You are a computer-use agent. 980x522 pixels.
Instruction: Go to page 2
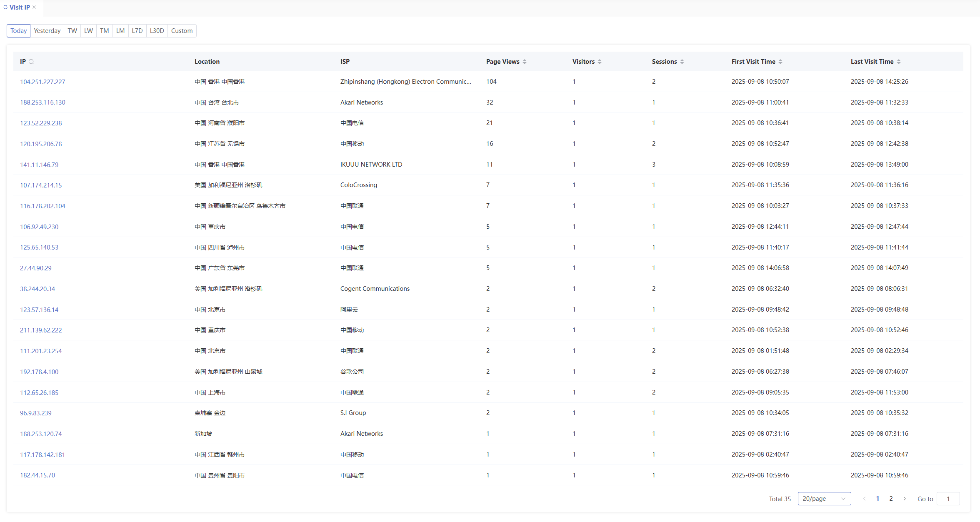[891, 499]
